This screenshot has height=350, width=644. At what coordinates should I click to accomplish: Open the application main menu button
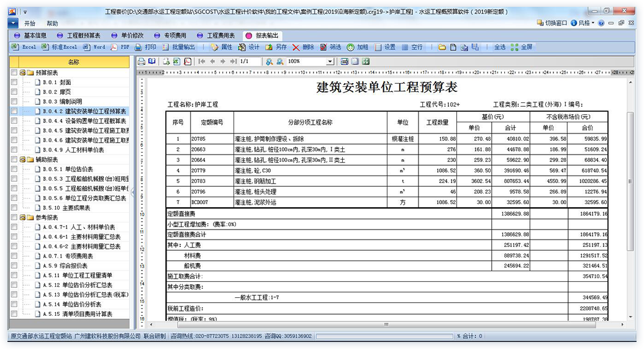13,24
